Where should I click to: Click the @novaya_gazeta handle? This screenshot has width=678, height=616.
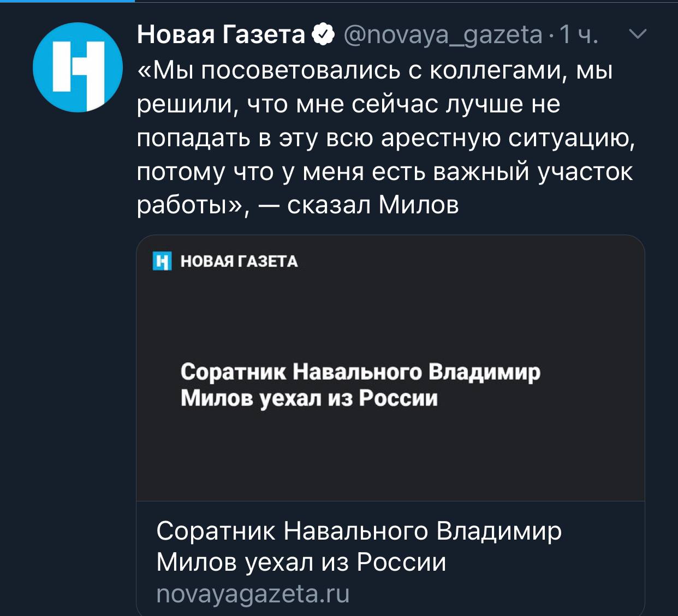443,35
